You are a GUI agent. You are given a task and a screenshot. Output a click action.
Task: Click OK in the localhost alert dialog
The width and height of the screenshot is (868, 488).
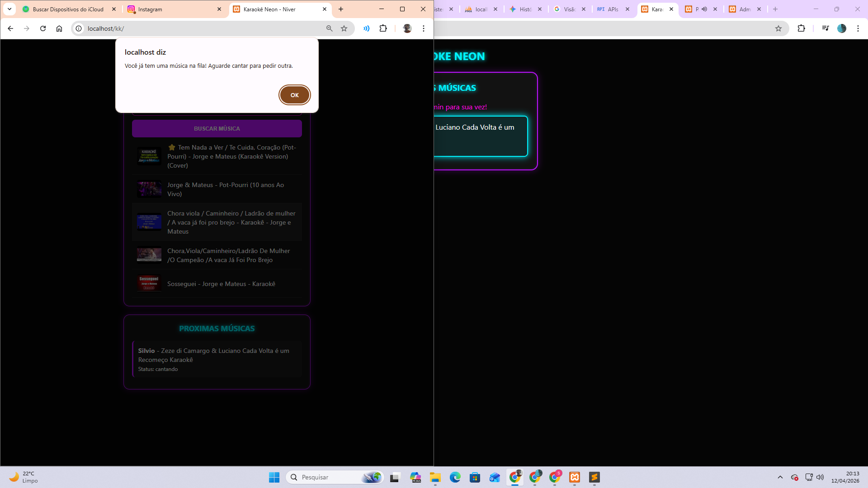click(294, 95)
